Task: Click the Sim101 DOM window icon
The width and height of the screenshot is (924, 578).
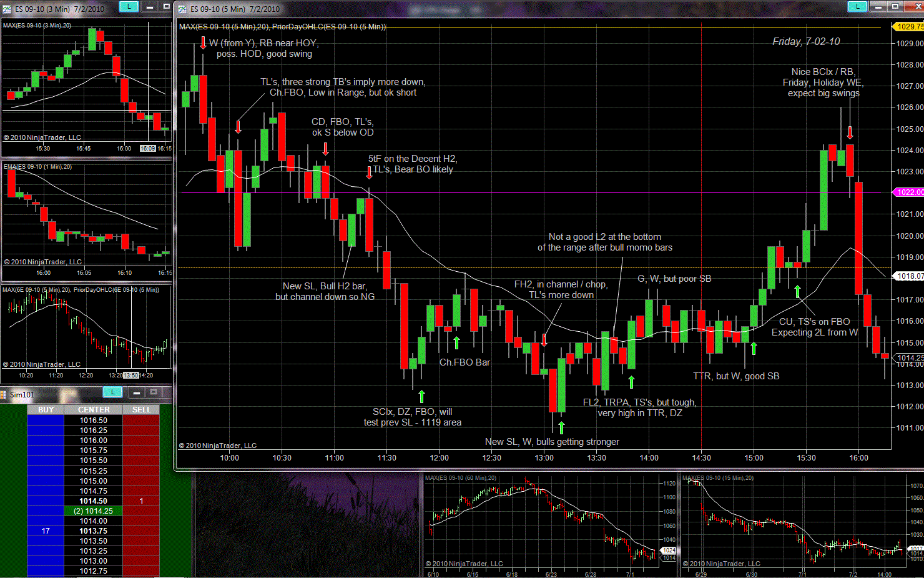Action: 4,394
